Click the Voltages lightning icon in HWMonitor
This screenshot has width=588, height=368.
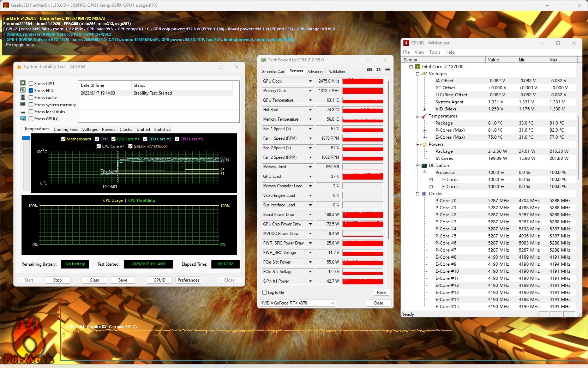[x=424, y=74]
